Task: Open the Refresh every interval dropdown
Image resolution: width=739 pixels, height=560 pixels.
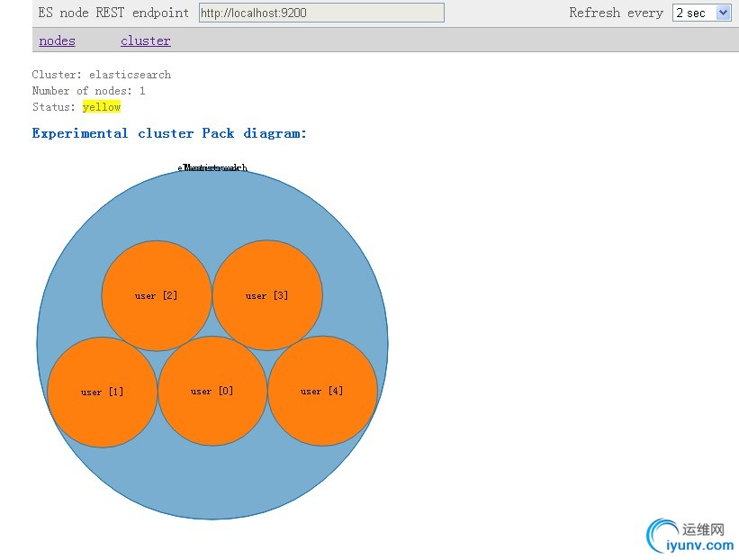Action: click(x=701, y=13)
